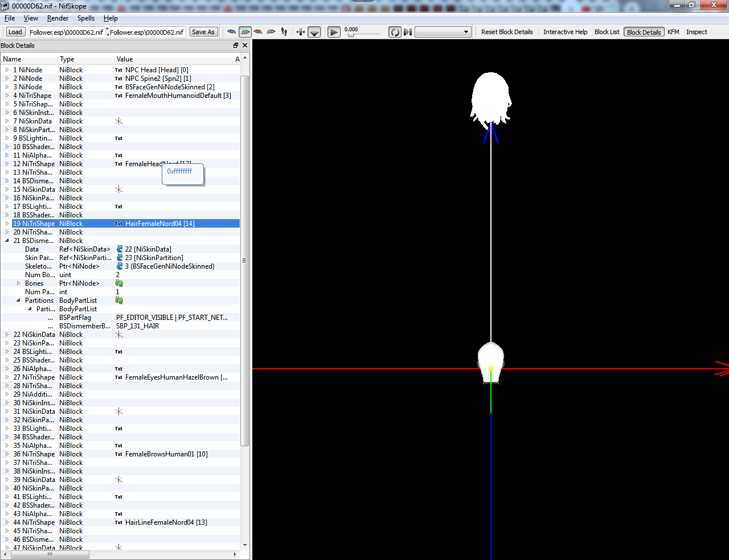Expand block 19 NiTriShape row
The width and height of the screenshot is (729, 560).
click(x=7, y=224)
